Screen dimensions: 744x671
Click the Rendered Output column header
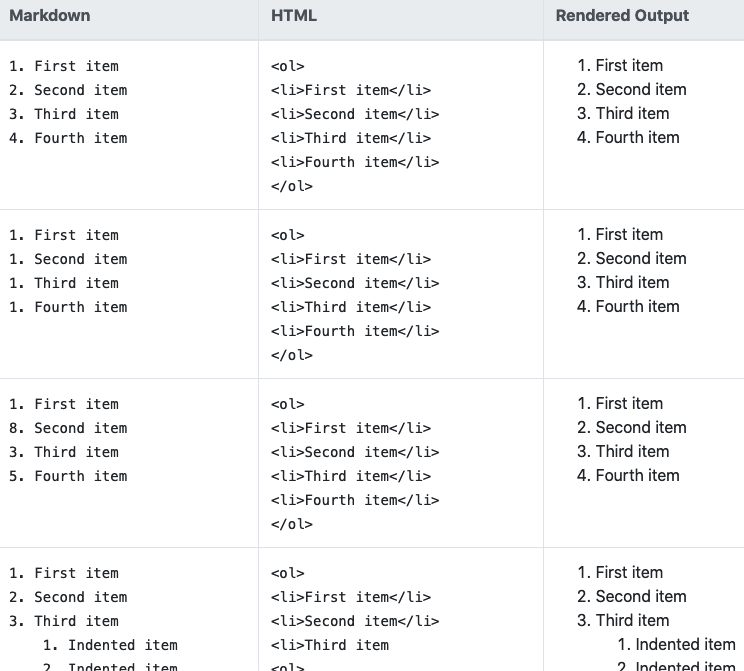622,16
